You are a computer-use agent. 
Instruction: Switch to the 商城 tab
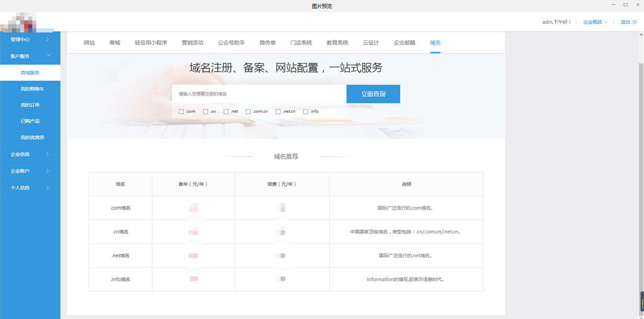pos(115,43)
